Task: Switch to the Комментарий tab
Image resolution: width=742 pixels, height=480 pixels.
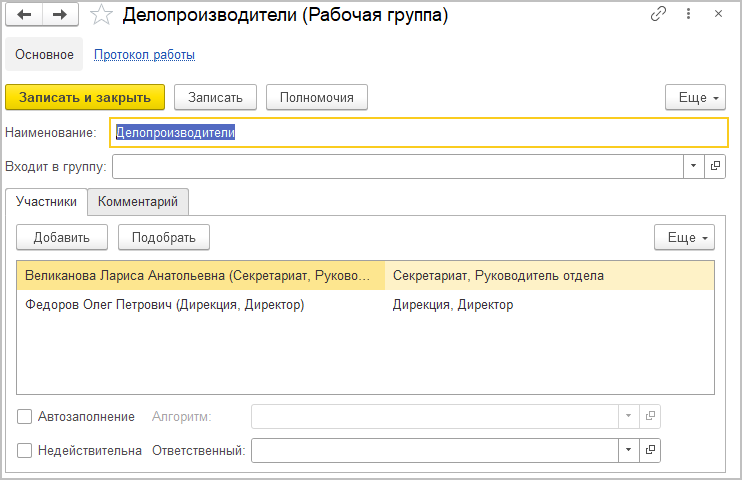Action: [x=138, y=202]
